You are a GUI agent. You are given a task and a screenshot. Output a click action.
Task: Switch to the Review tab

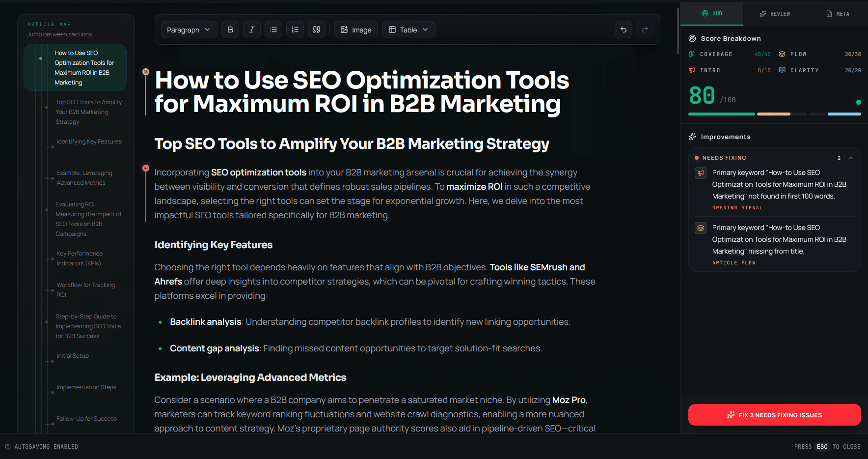(775, 14)
